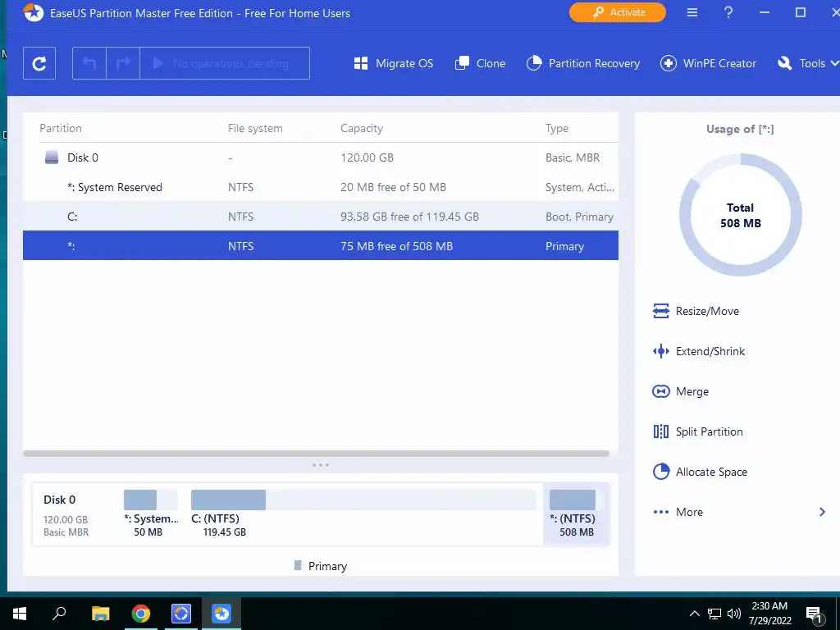Open the Windows Start menu
Viewport: 840px width, 630px height.
[20, 614]
